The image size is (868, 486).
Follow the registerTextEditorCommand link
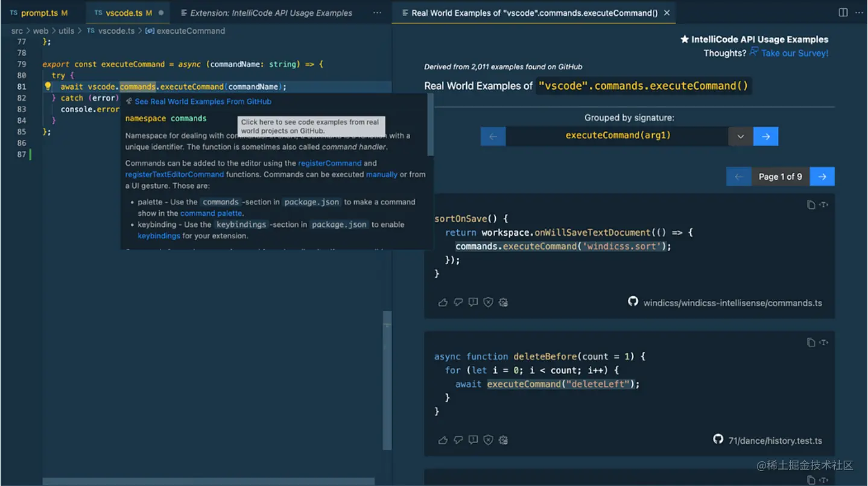click(174, 174)
